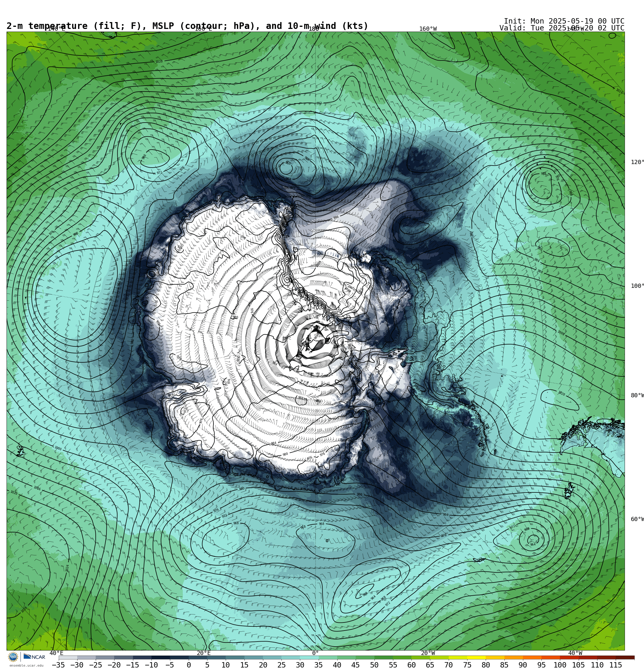Select the 2-m temperature plot title
The height and width of the screenshot is (669, 644).
point(187,26)
